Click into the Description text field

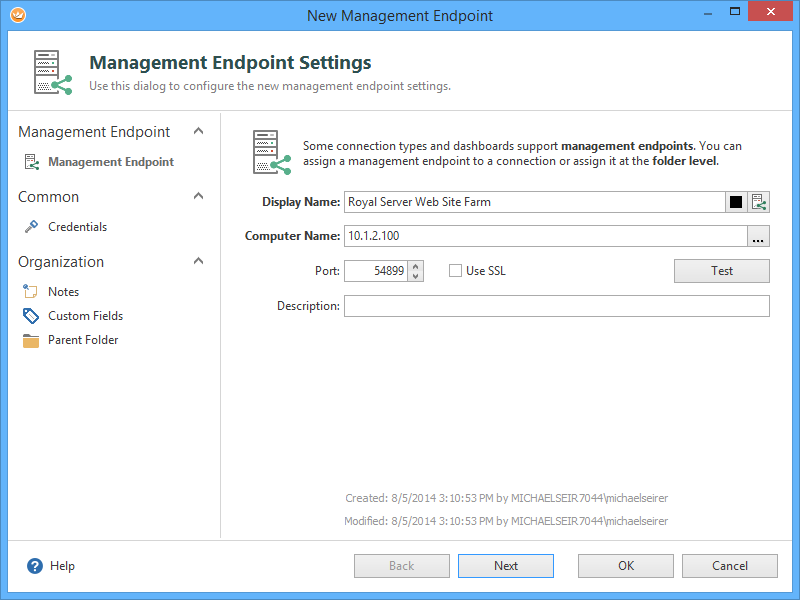556,306
